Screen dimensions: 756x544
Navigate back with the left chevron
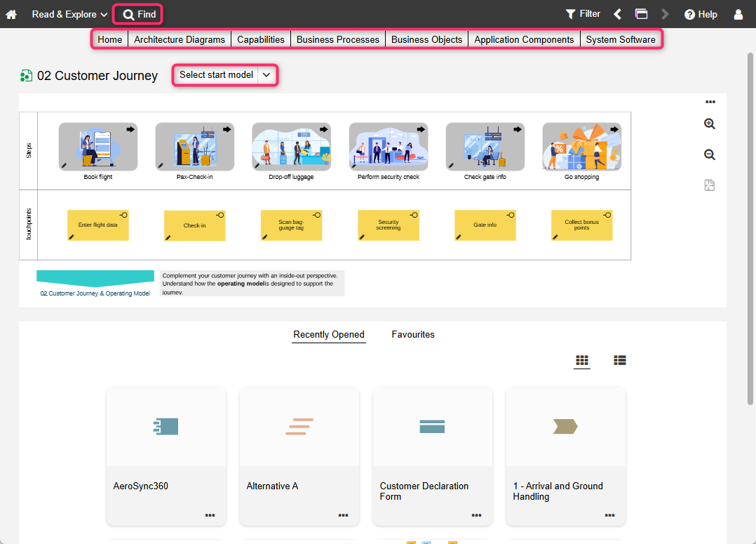tap(618, 14)
